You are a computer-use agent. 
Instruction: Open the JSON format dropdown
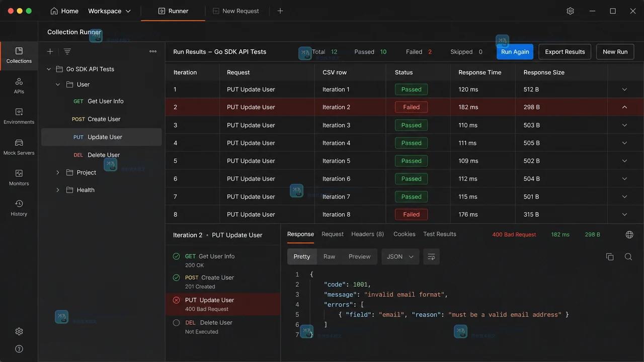[400, 256]
